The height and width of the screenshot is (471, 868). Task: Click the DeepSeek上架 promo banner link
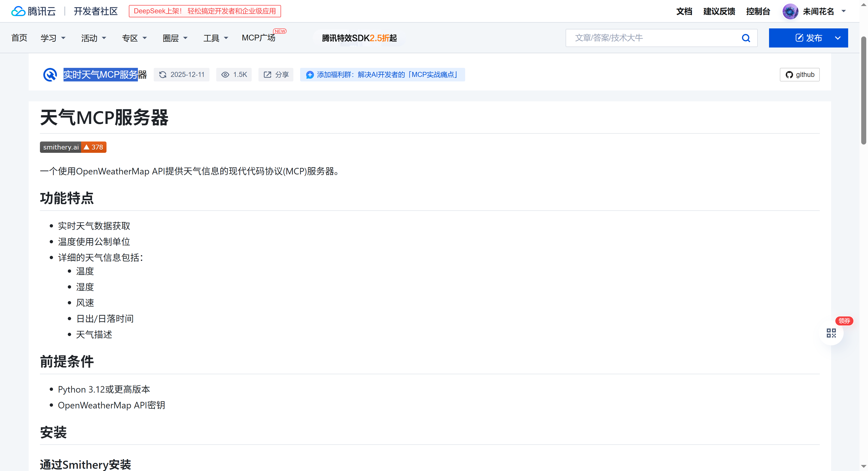(x=204, y=11)
